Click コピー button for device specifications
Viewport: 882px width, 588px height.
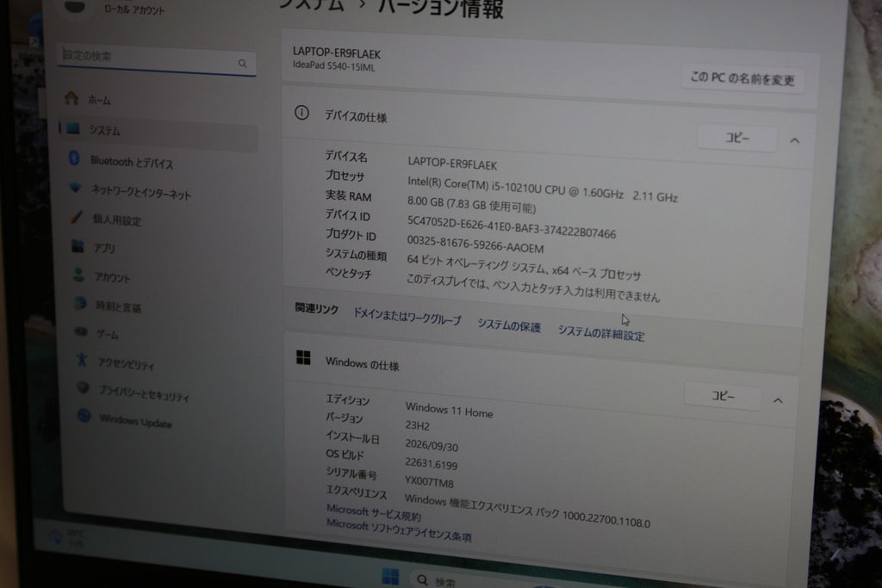coord(737,138)
